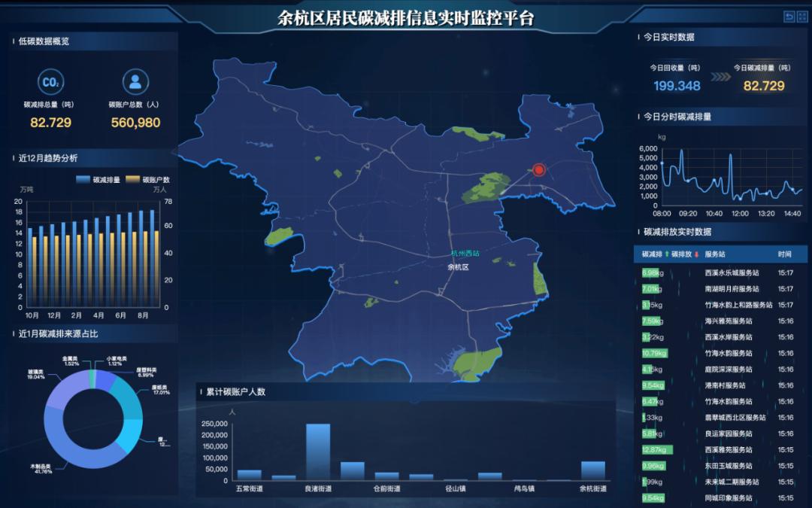The image size is (812, 508).
Task: Click the CO₂ carbon reduction icon
Action: pos(50,82)
